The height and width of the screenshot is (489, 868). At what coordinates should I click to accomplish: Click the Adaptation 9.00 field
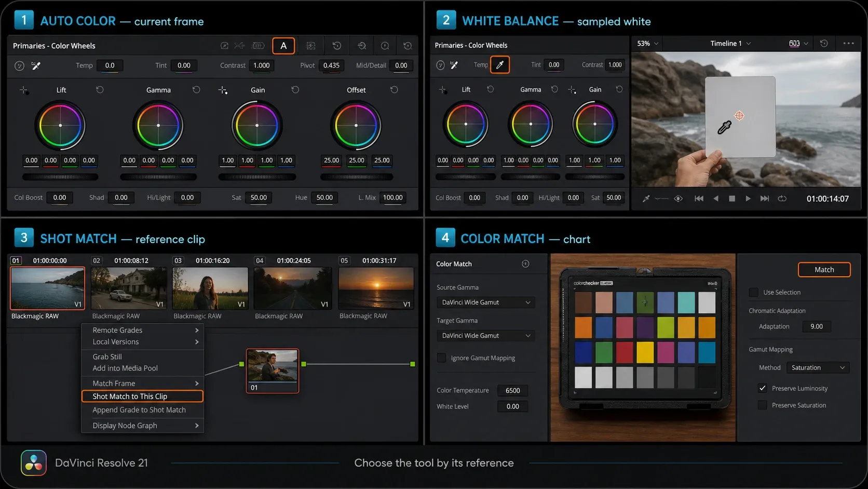(x=817, y=327)
